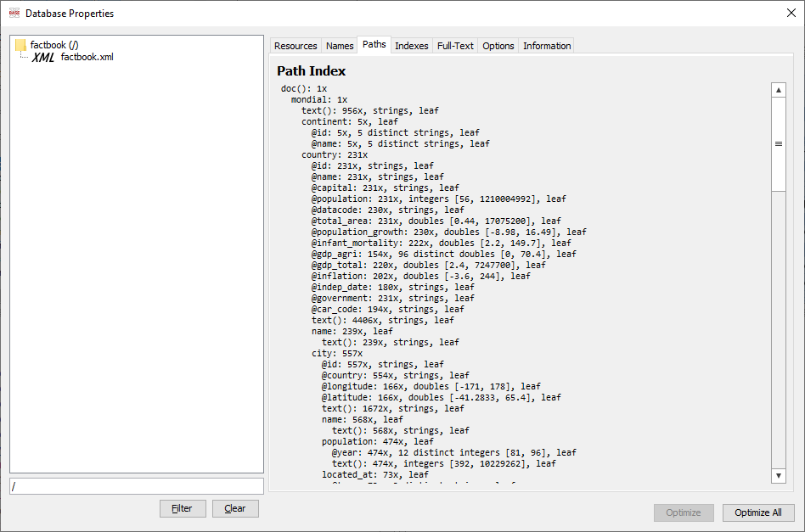Screen dimensions: 805x532
Task: Click the factbook folder icon
Action: tap(21, 45)
